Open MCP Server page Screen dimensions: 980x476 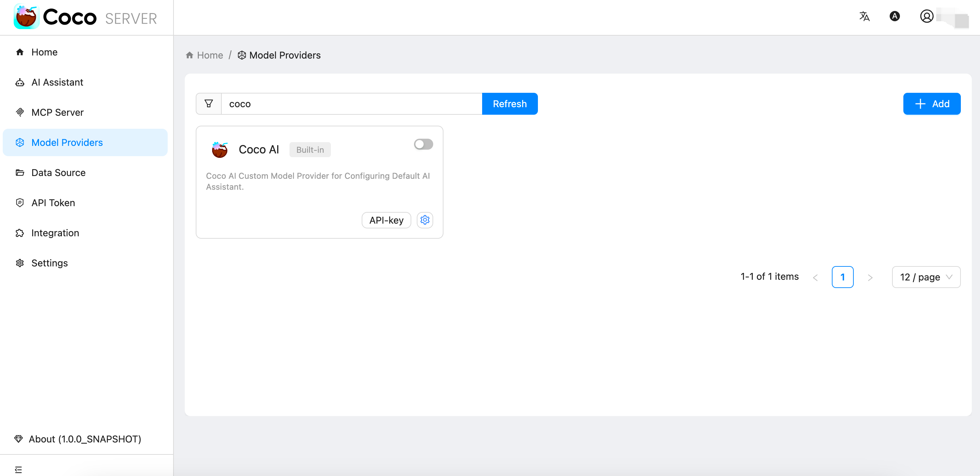click(85, 112)
